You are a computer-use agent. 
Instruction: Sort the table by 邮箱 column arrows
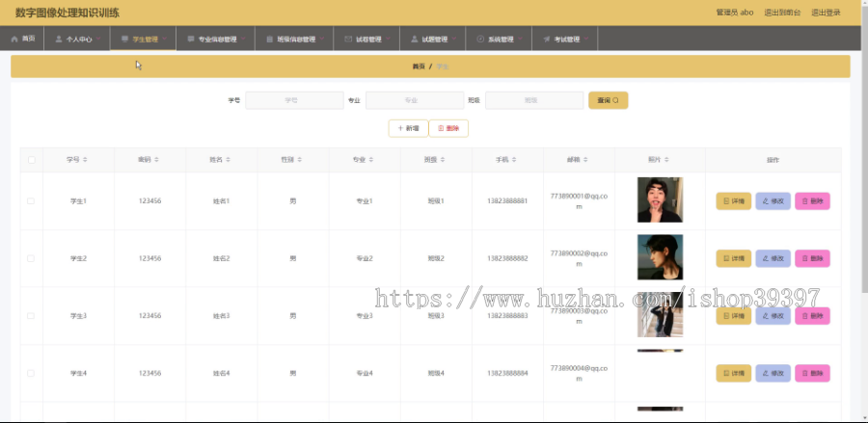click(x=585, y=159)
